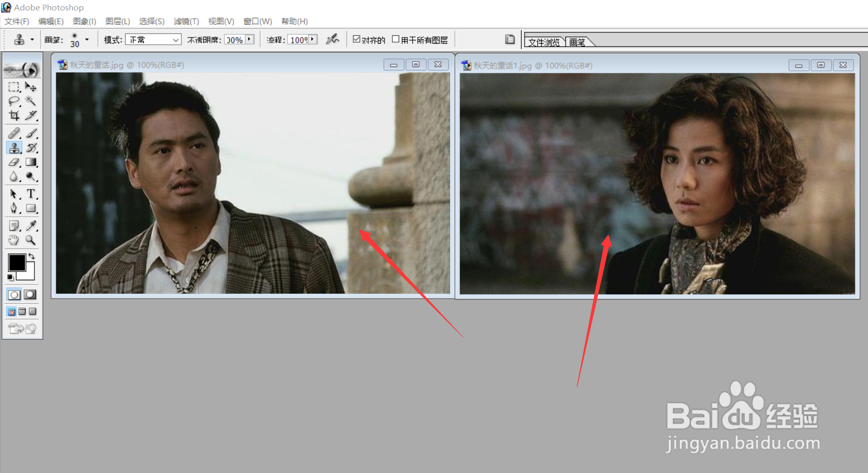
Task: Select the Blur tool
Action: pyautogui.click(x=14, y=177)
